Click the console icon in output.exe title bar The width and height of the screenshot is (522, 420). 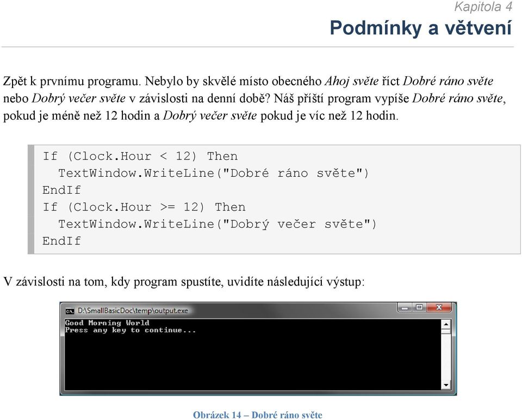pos(70,311)
